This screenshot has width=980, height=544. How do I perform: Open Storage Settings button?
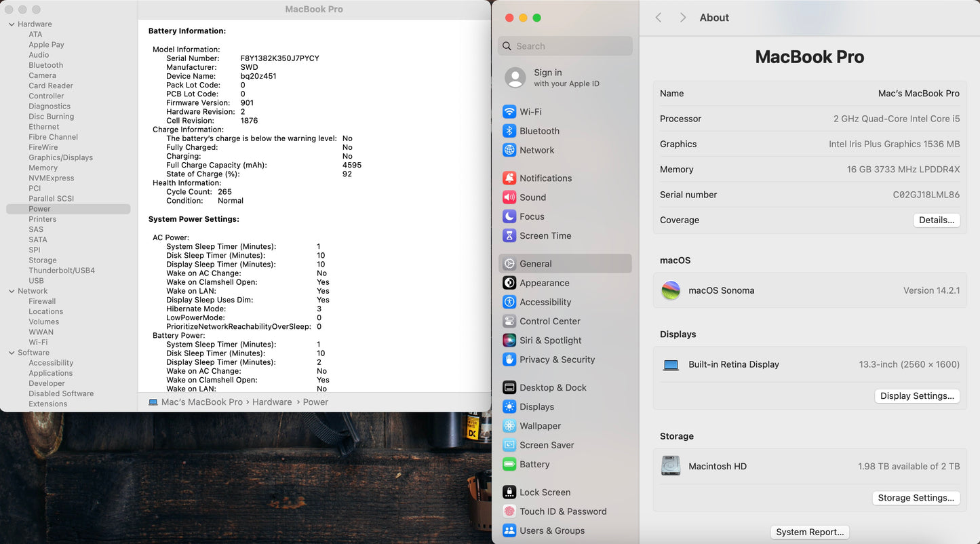pos(916,498)
